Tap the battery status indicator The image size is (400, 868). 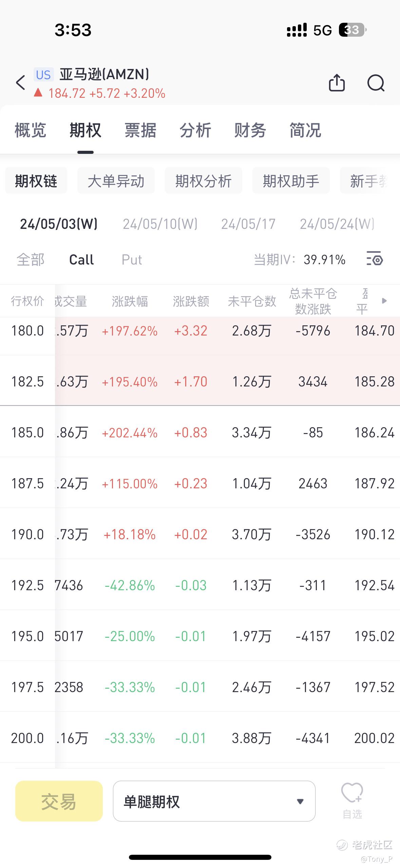352,30
